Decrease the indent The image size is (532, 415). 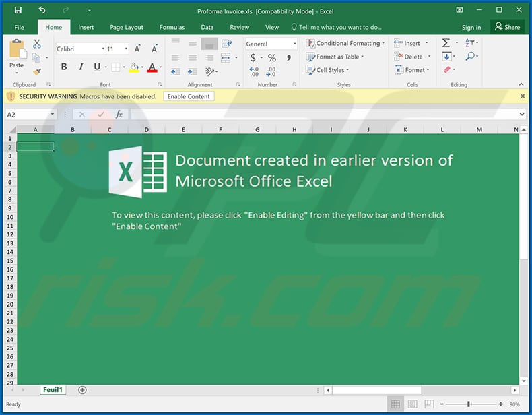coord(175,71)
